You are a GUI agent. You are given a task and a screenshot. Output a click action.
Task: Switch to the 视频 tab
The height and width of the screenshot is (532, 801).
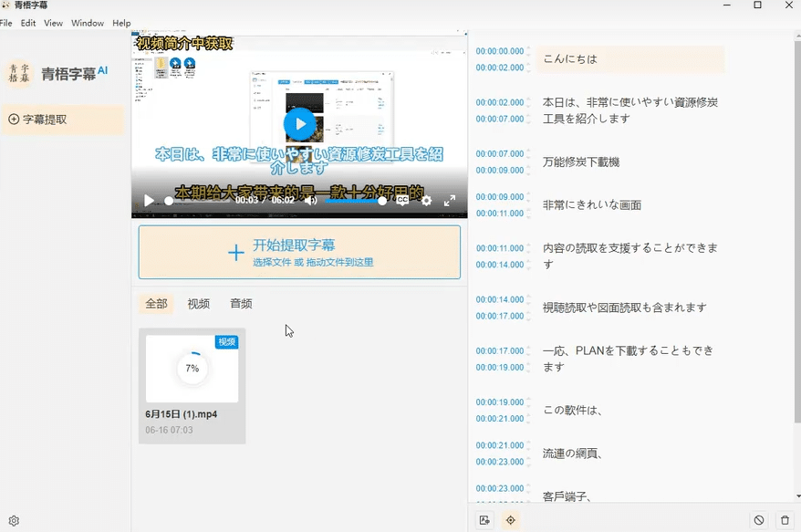point(197,304)
